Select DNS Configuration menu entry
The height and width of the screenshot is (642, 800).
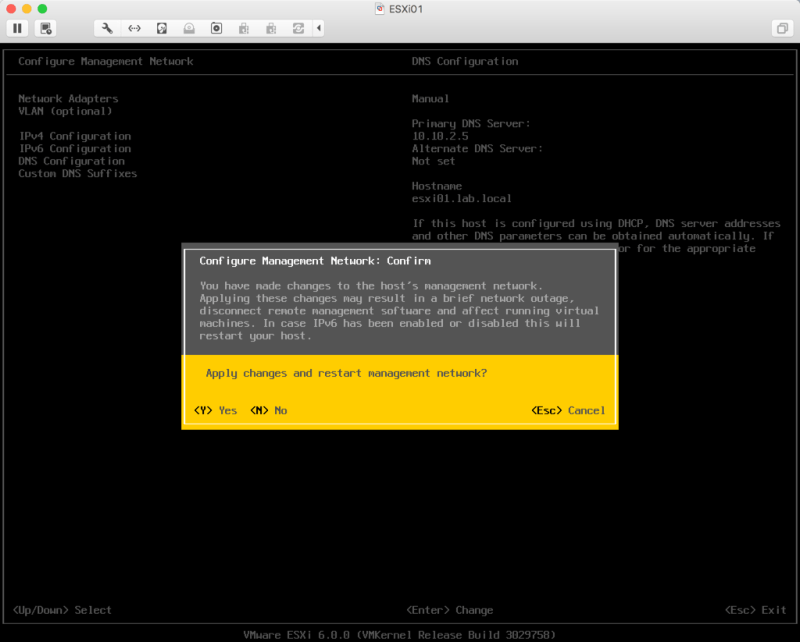pyautogui.click(x=71, y=161)
